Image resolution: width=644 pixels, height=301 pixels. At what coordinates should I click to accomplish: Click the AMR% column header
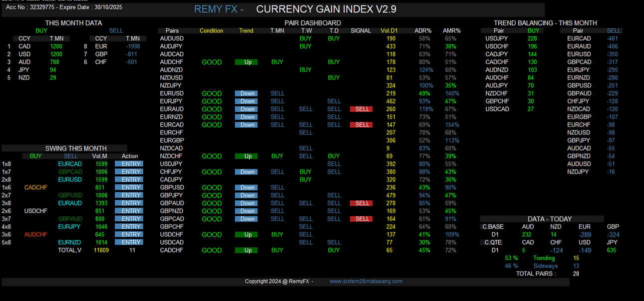452,30
